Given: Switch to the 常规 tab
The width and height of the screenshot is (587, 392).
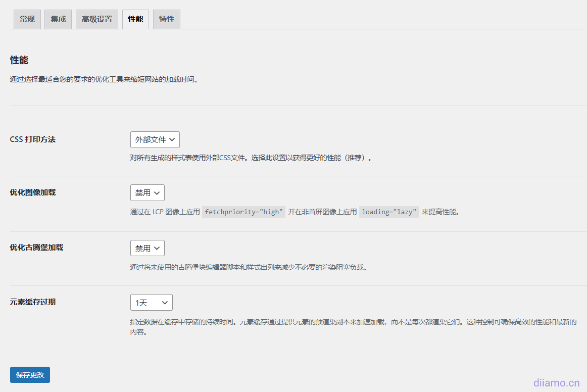Looking at the screenshot, I should [27, 19].
